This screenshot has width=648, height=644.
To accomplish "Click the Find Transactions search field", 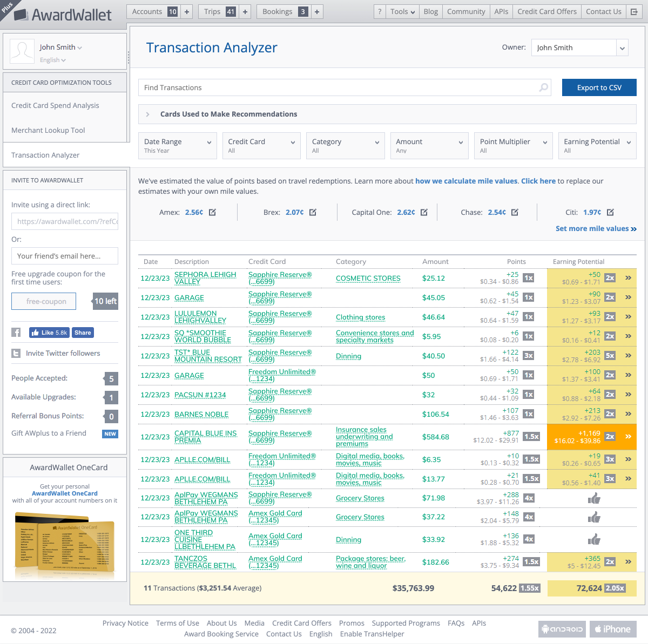I will click(x=345, y=87).
